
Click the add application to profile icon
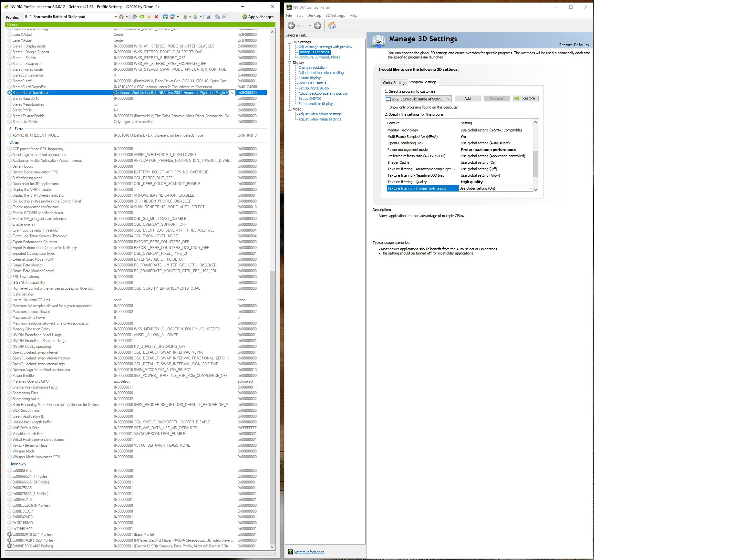click(x=165, y=17)
